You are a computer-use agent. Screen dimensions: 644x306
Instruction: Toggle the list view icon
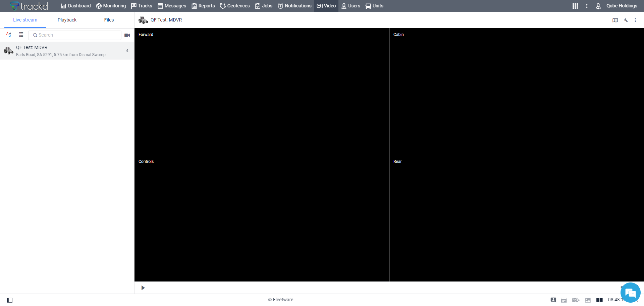tap(21, 35)
